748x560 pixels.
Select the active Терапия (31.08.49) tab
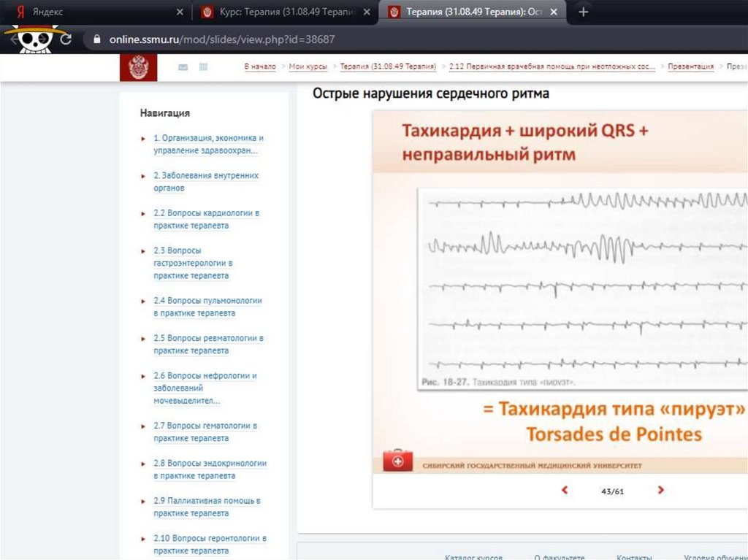pyautogui.click(x=473, y=12)
